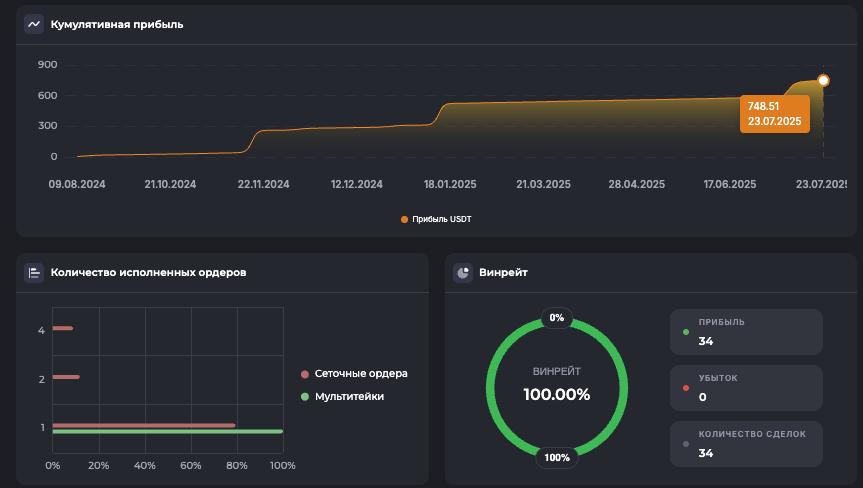Image resolution: width=863 pixels, height=488 pixels.
Task: Click the ВИНРЕЙТ 100.00% donut center
Action: (557, 386)
